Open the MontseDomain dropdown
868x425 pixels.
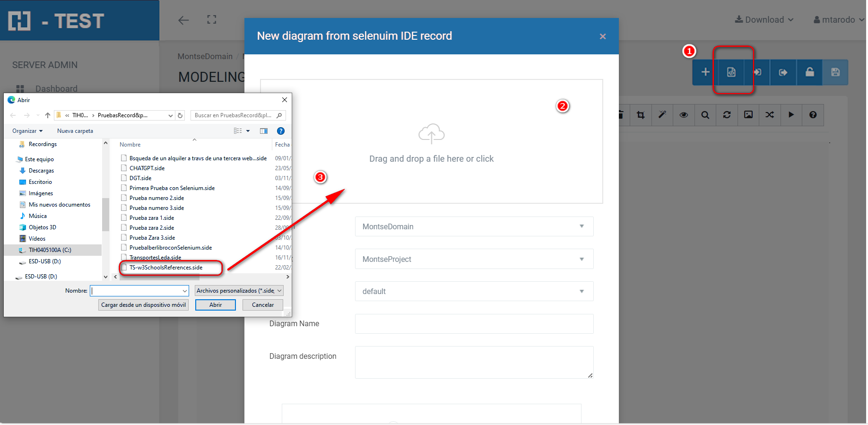click(x=474, y=226)
